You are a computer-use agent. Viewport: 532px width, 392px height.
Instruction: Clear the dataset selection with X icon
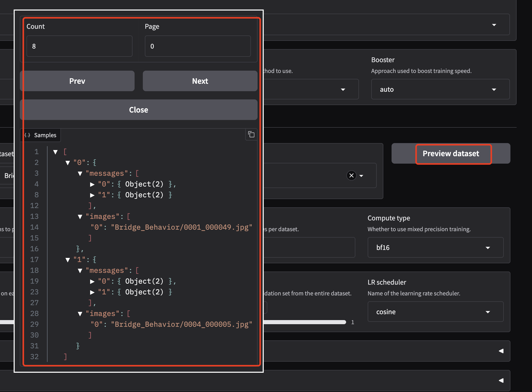[x=351, y=176]
